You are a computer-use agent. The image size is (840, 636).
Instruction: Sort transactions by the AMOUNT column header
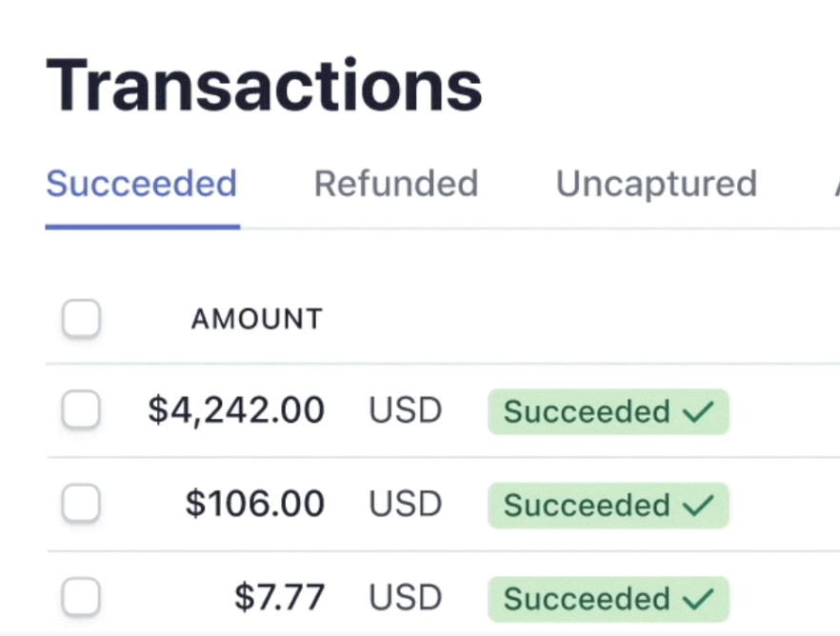coord(256,319)
